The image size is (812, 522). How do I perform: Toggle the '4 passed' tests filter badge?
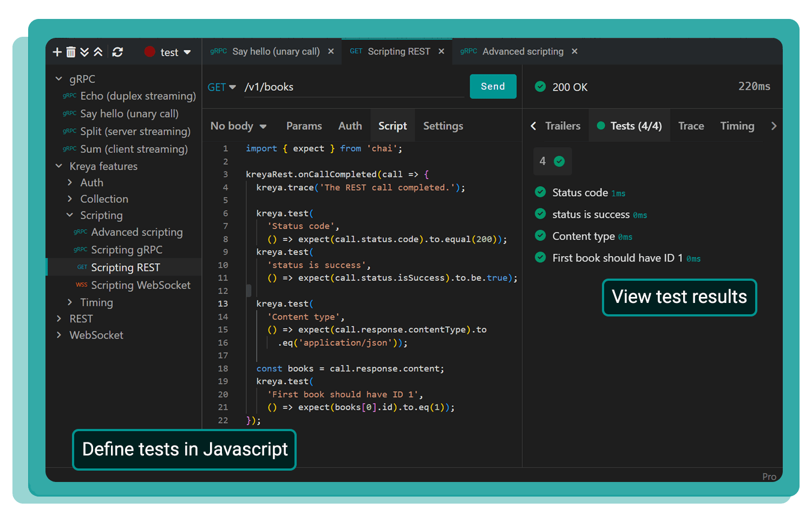point(552,161)
